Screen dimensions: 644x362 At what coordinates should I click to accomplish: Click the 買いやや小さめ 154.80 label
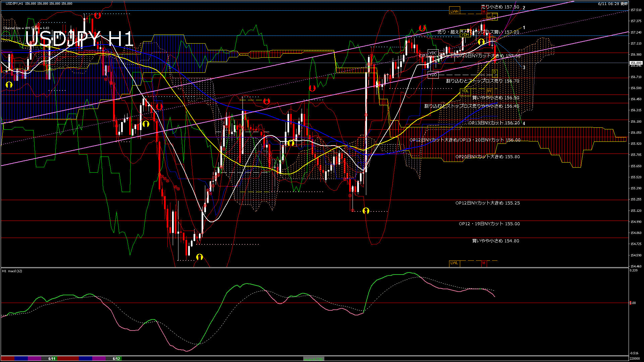tap(495, 241)
